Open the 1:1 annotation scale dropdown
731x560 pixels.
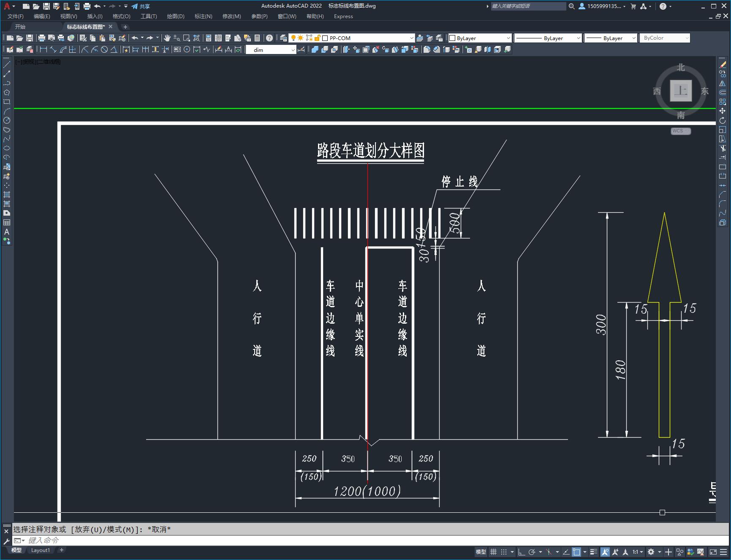coord(638,552)
